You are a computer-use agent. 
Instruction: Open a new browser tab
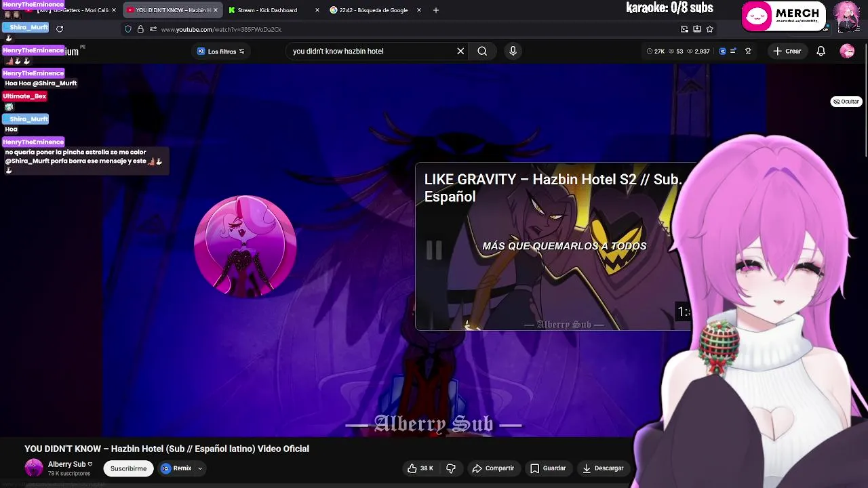click(x=436, y=10)
